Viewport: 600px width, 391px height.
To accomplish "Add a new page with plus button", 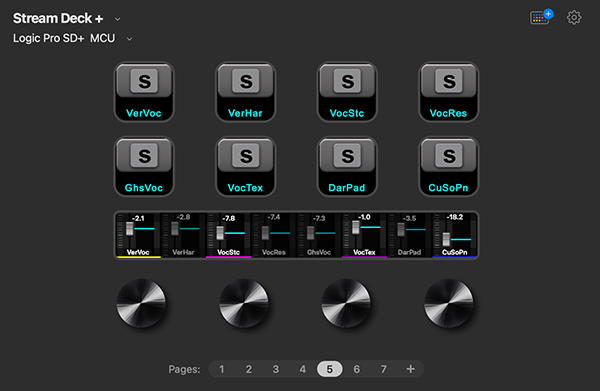I will [411, 369].
